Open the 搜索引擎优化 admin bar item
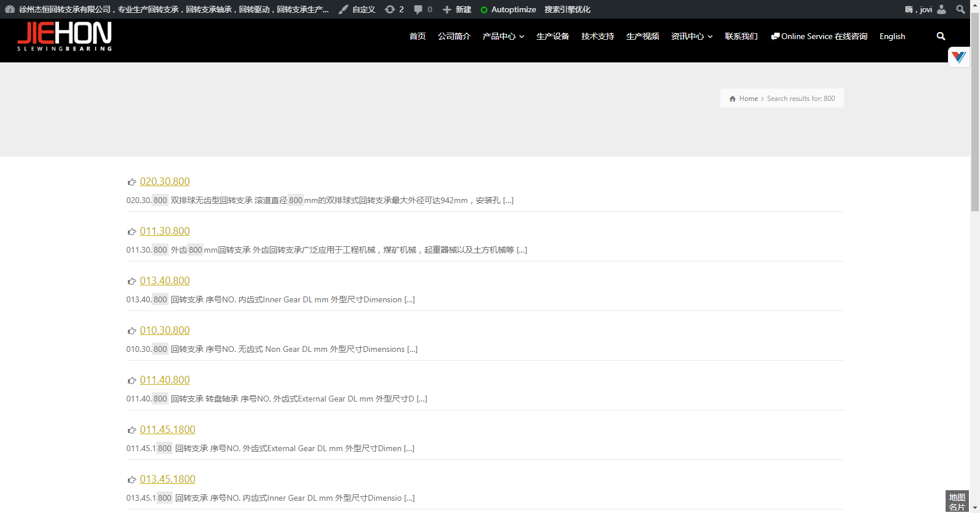 coord(568,9)
